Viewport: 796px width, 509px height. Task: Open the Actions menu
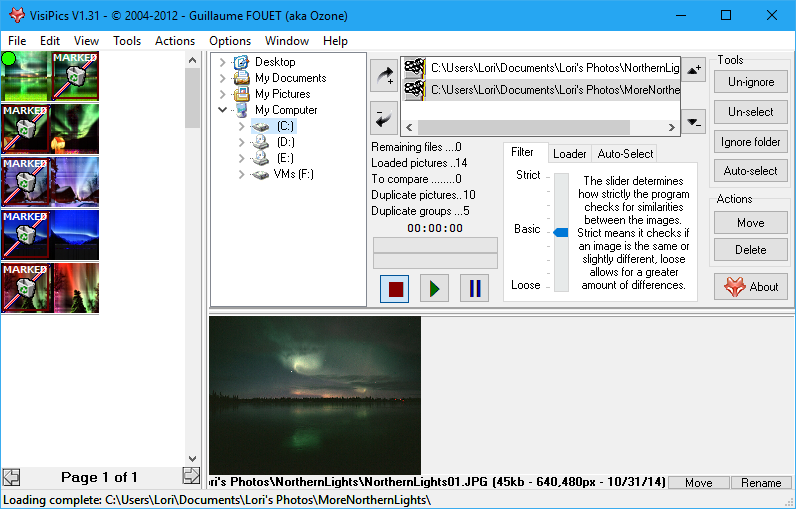(175, 41)
